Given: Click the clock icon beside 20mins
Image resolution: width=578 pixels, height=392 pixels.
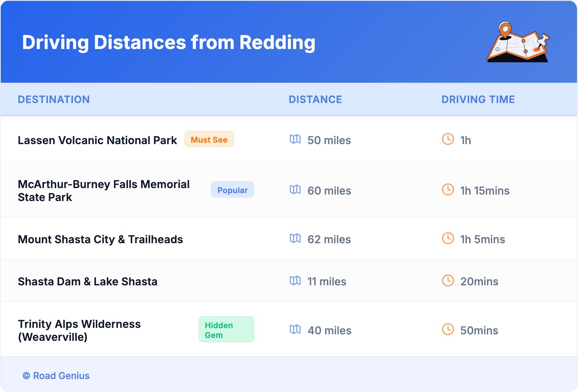Looking at the screenshot, I should click(x=448, y=281).
